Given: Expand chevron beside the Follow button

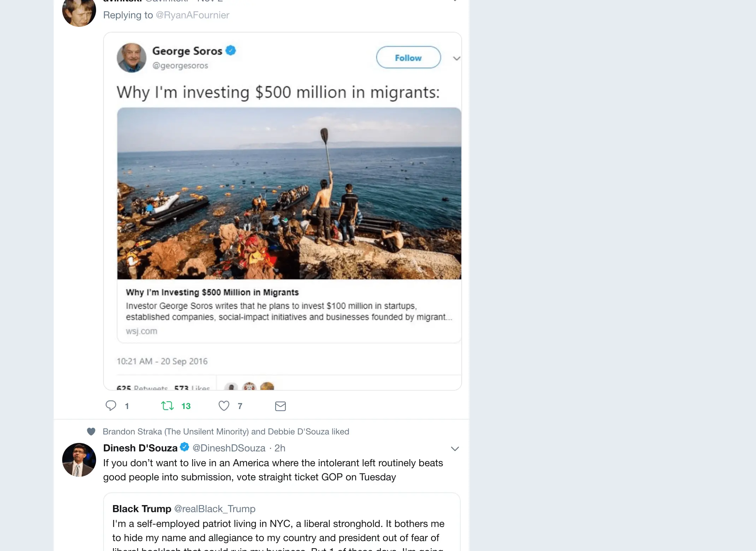Looking at the screenshot, I should [456, 58].
